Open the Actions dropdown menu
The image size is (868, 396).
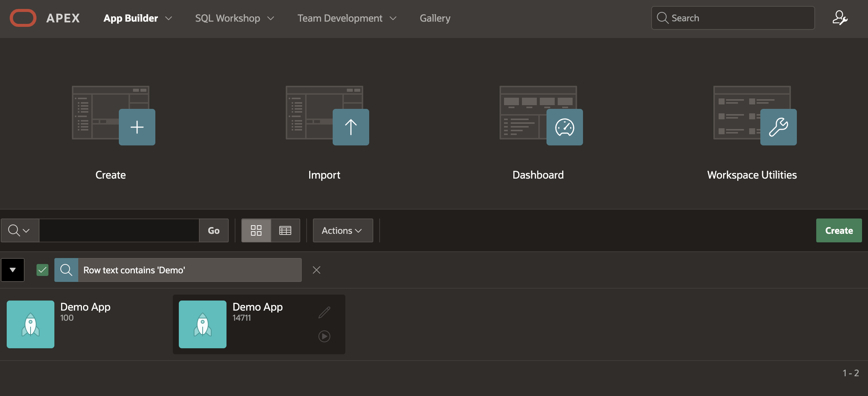coord(343,230)
